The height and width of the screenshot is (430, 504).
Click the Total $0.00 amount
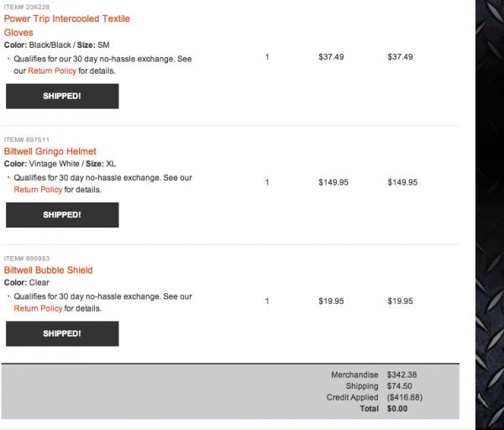(397, 409)
